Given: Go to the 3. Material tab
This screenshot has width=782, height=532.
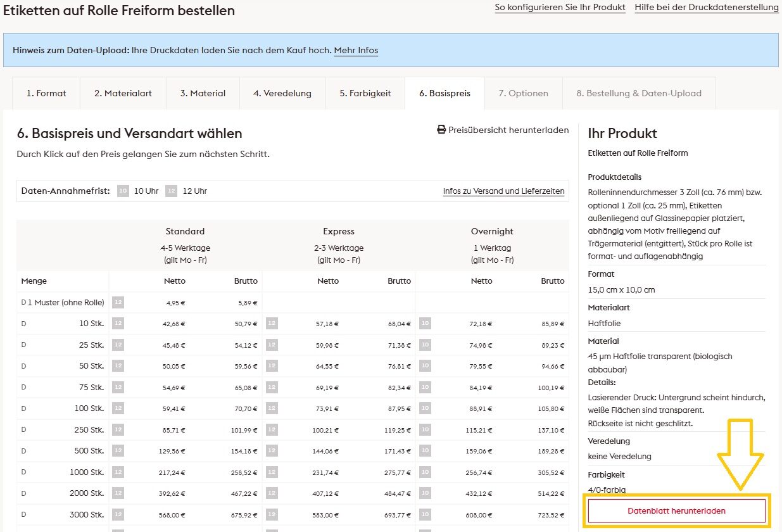Looking at the screenshot, I should point(203,93).
